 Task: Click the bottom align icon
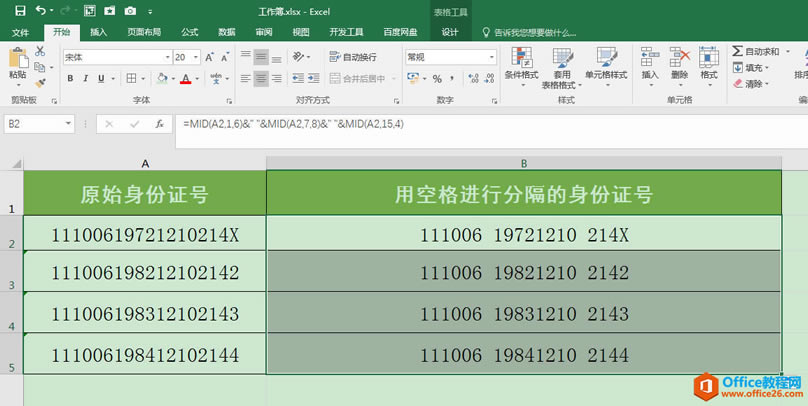pos(277,57)
